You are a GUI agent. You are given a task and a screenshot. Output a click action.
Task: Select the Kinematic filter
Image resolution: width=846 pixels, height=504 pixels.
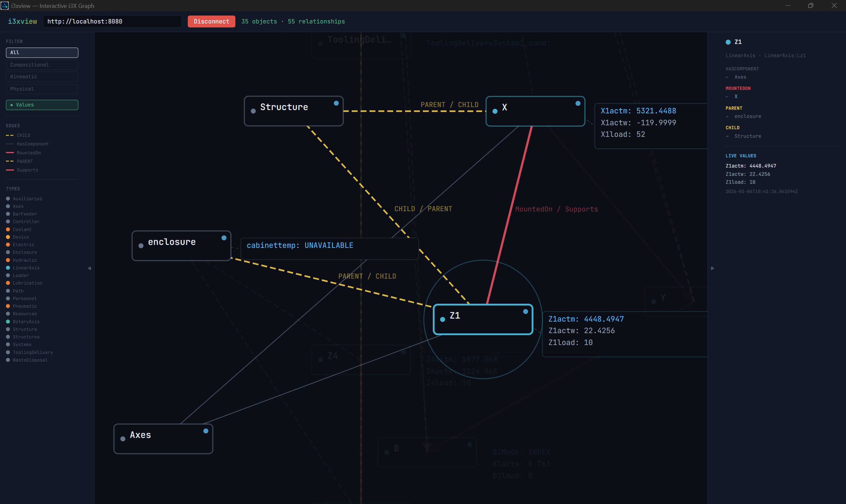tap(42, 76)
